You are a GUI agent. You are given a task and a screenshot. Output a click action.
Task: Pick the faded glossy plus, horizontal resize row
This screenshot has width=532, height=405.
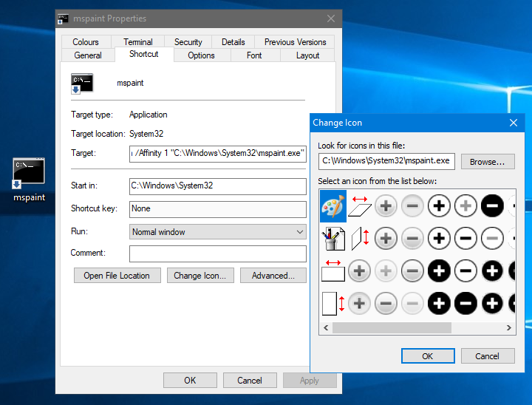(386, 271)
